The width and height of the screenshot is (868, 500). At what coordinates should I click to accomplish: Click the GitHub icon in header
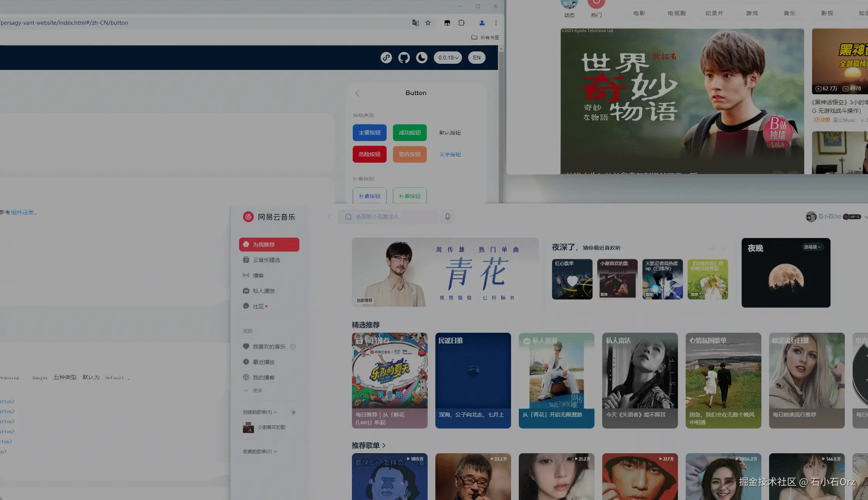(x=404, y=58)
